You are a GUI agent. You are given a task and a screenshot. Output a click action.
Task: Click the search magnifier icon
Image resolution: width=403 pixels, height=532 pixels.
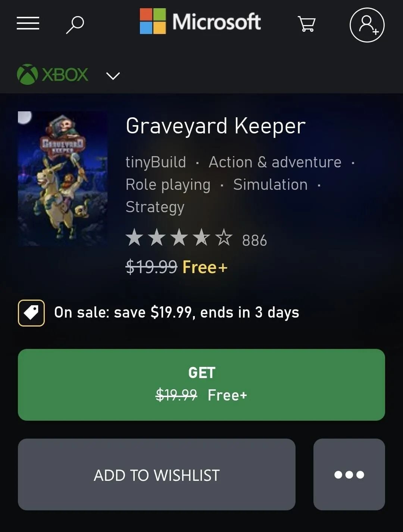(75, 25)
